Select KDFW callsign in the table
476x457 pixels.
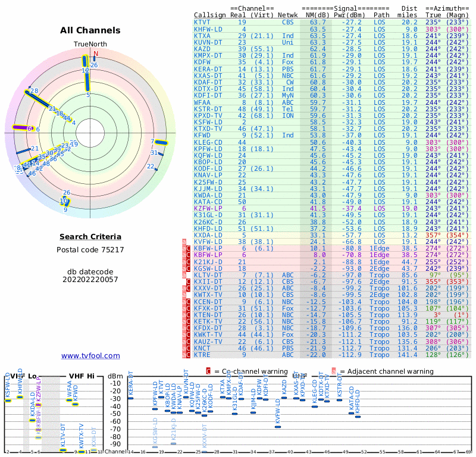[x=202, y=62]
